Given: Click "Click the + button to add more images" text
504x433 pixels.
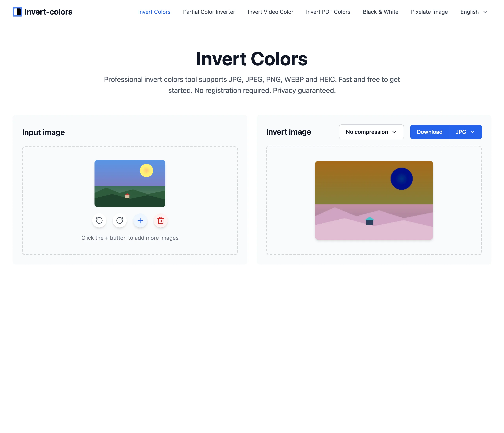Looking at the screenshot, I should [130, 238].
